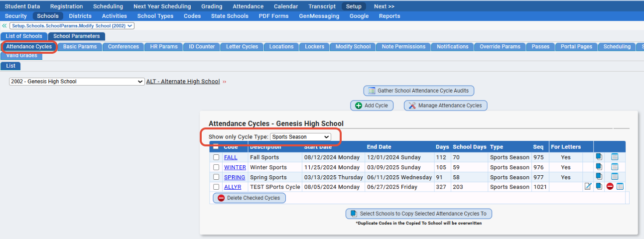This screenshot has height=239, width=644.
Task: Switch to the Lockers tab
Action: (x=315, y=46)
